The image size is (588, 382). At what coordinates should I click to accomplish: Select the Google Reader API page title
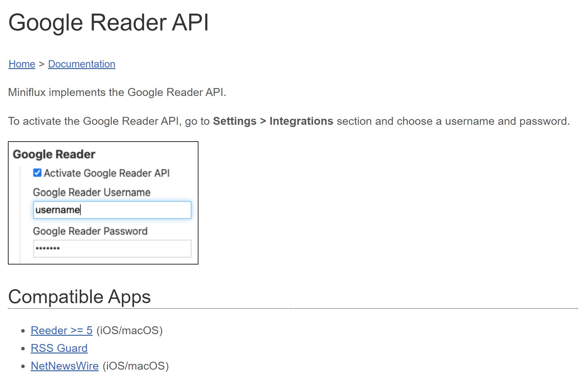(x=109, y=22)
